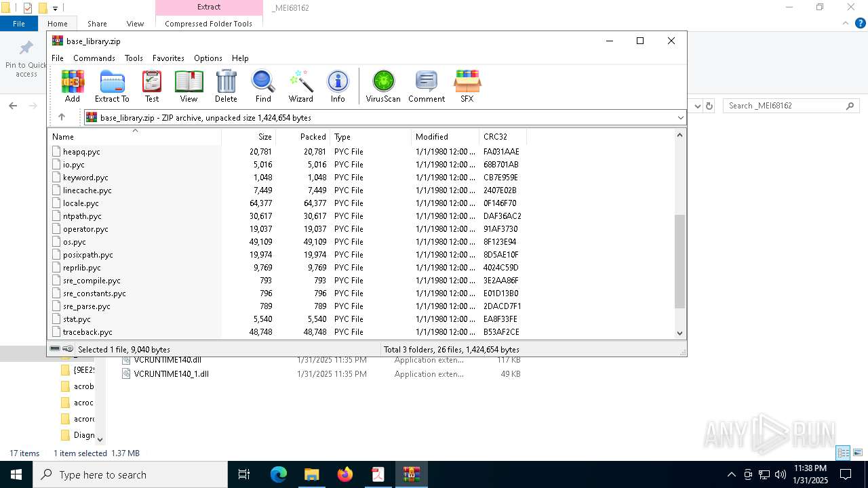Run VirusScan from the toolbar
The height and width of the screenshot is (488, 868).
(x=383, y=86)
